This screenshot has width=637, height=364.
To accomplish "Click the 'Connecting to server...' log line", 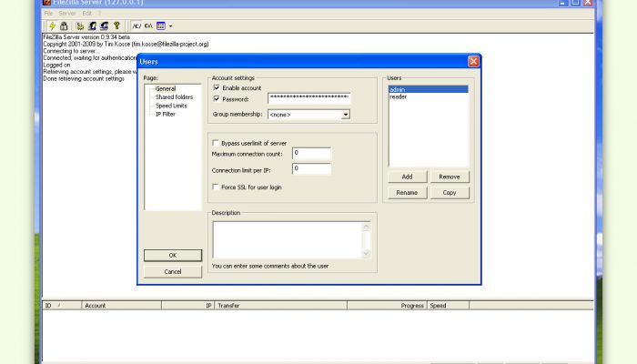I will click(70, 51).
